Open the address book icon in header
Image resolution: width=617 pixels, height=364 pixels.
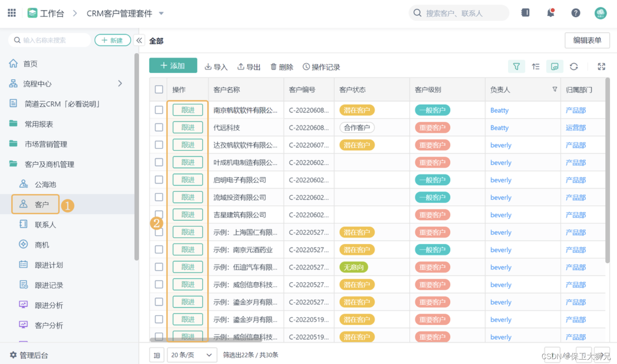pyautogui.click(x=525, y=13)
